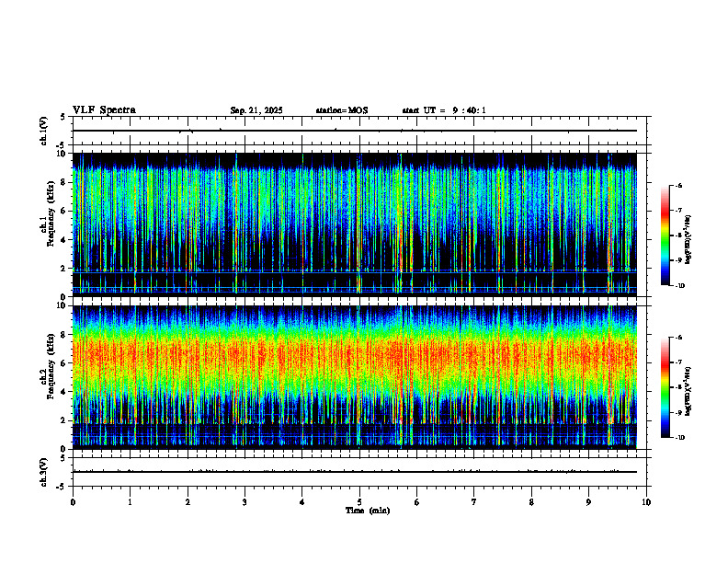
Task: Click the ch.2 spectrogram color scale bar
Action: [665, 387]
